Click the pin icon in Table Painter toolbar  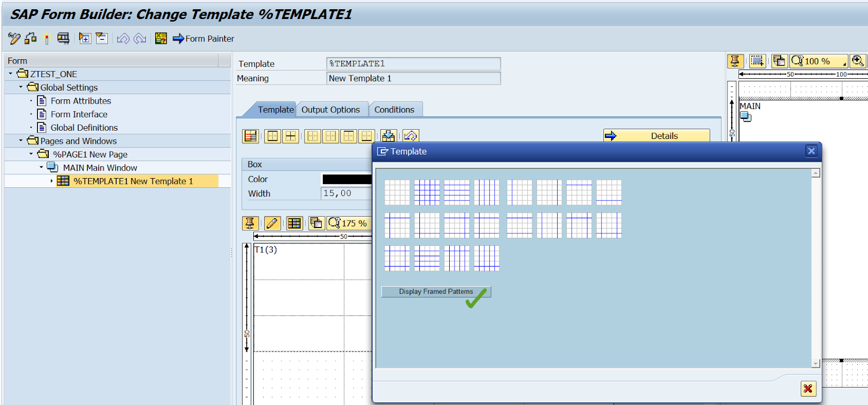coord(250,223)
